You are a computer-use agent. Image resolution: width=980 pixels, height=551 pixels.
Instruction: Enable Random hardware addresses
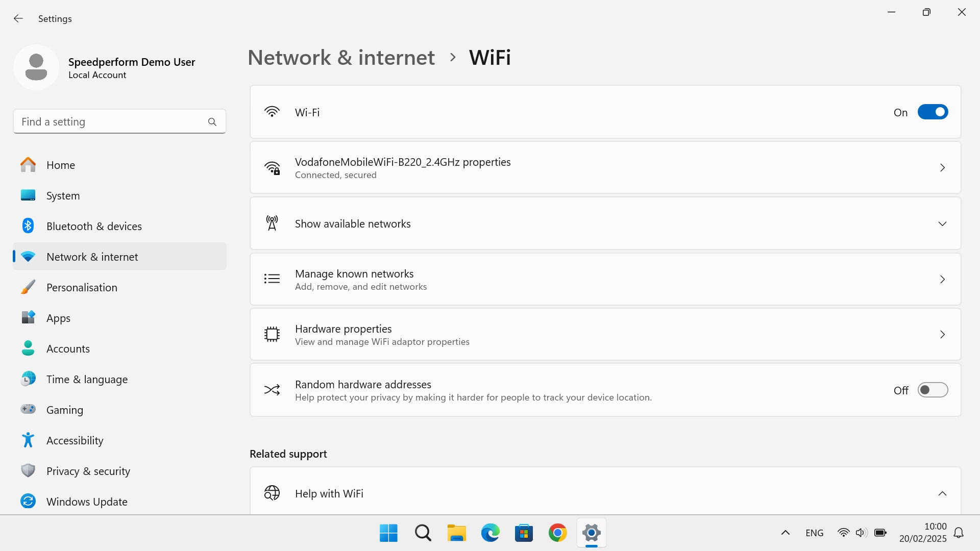coord(933,390)
